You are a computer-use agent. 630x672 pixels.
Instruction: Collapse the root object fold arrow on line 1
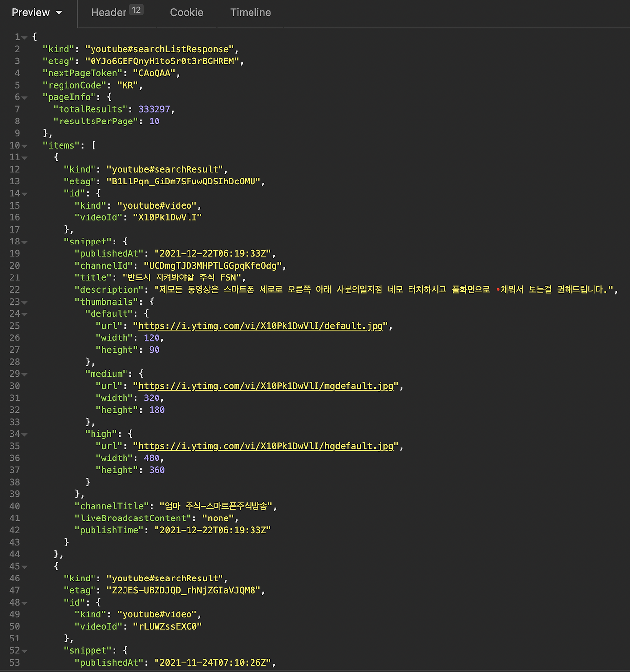click(25, 37)
